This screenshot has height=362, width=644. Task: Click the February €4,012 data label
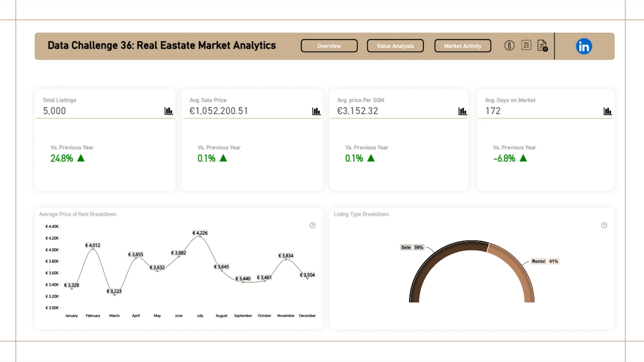93,245
